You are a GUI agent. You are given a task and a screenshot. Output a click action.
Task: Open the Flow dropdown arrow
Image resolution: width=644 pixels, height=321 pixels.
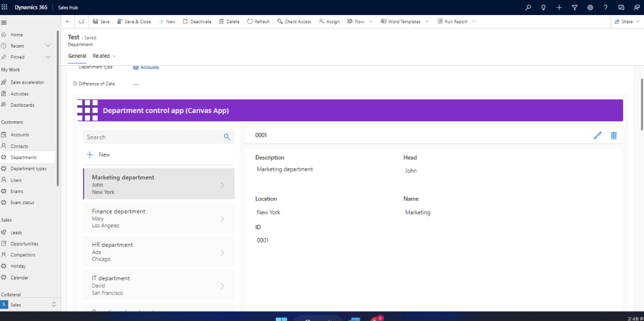click(x=371, y=21)
